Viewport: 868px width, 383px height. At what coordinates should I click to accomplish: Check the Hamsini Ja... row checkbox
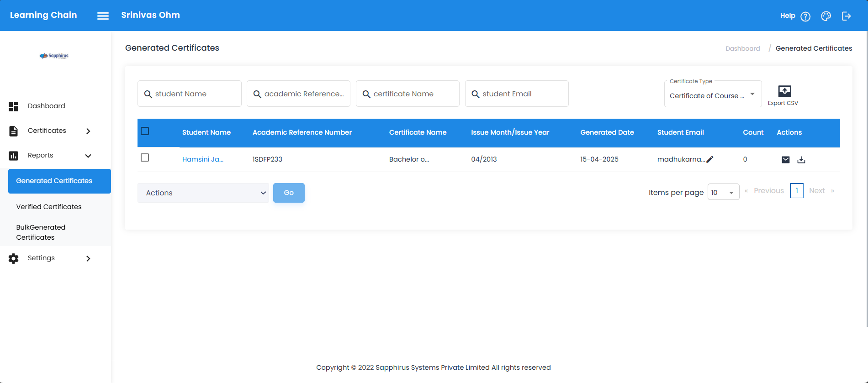point(145,157)
